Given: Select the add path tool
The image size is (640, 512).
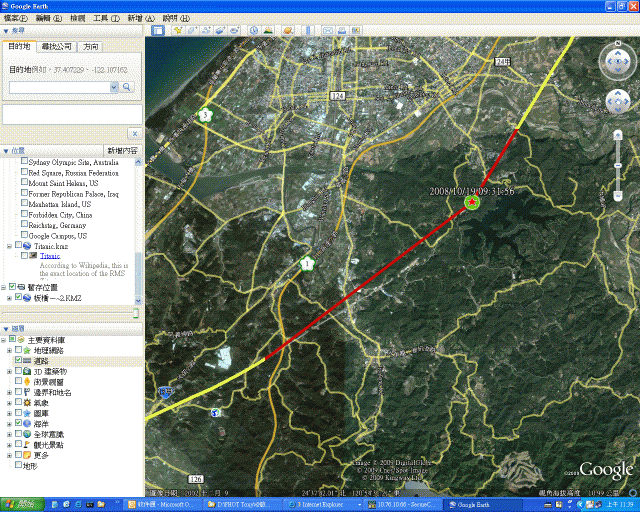Looking at the screenshot, I should point(206,31).
